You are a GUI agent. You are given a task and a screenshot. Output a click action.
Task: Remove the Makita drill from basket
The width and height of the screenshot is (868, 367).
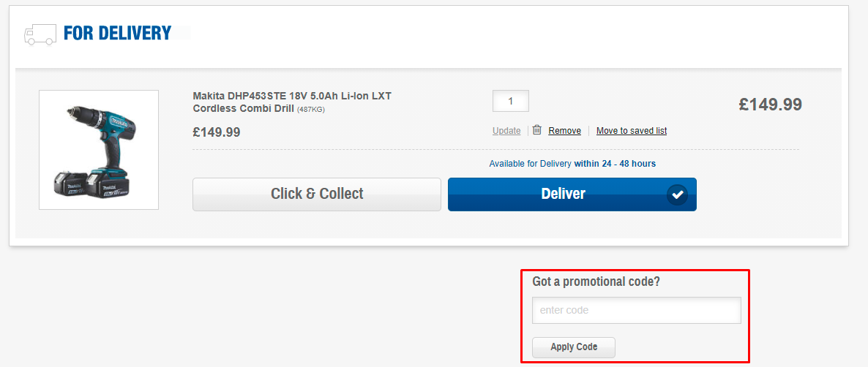[565, 131]
